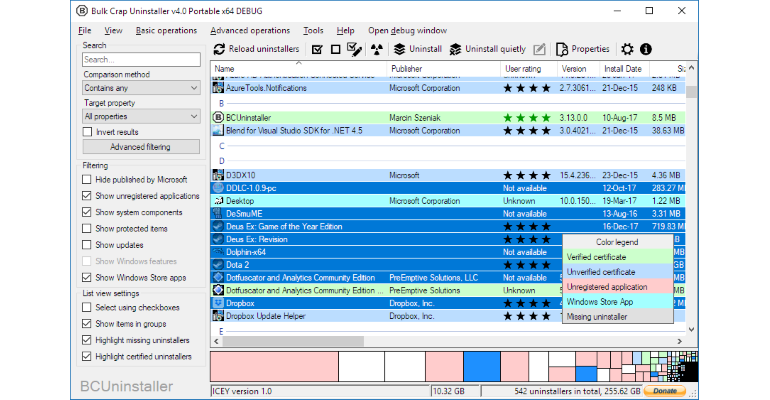Sort by Publisher column header
770x400 pixels.
tap(444, 69)
